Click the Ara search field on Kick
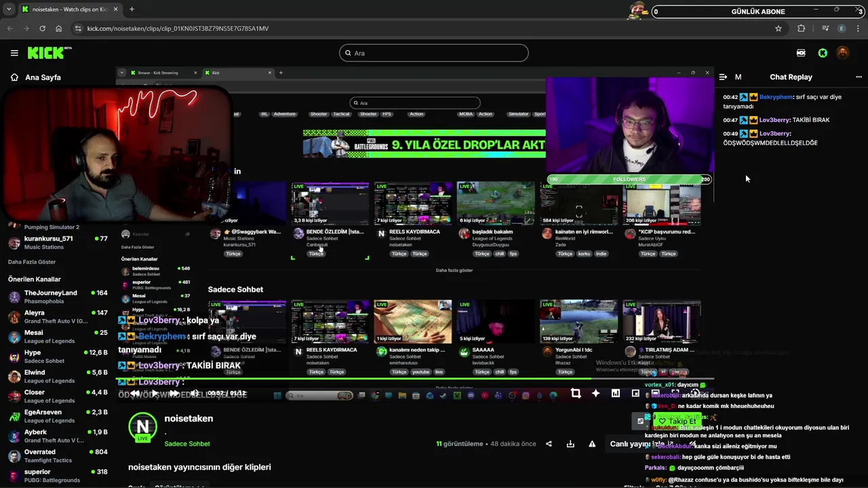 tap(434, 53)
